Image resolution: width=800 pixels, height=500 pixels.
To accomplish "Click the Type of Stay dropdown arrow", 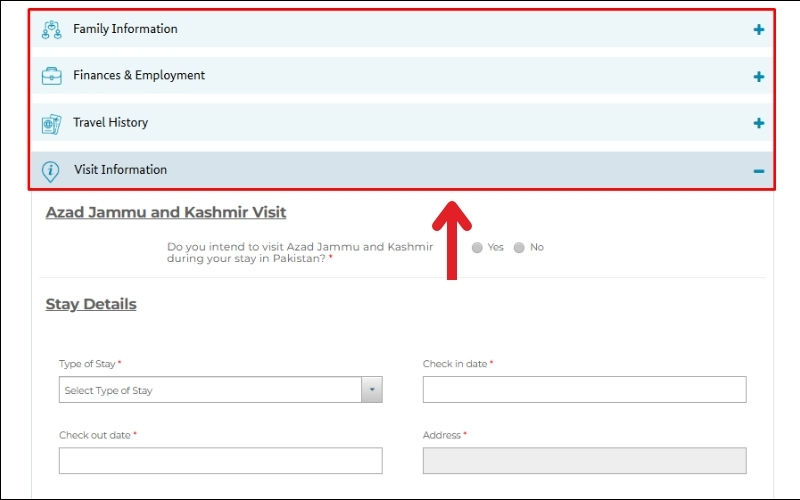I will (372, 390).
